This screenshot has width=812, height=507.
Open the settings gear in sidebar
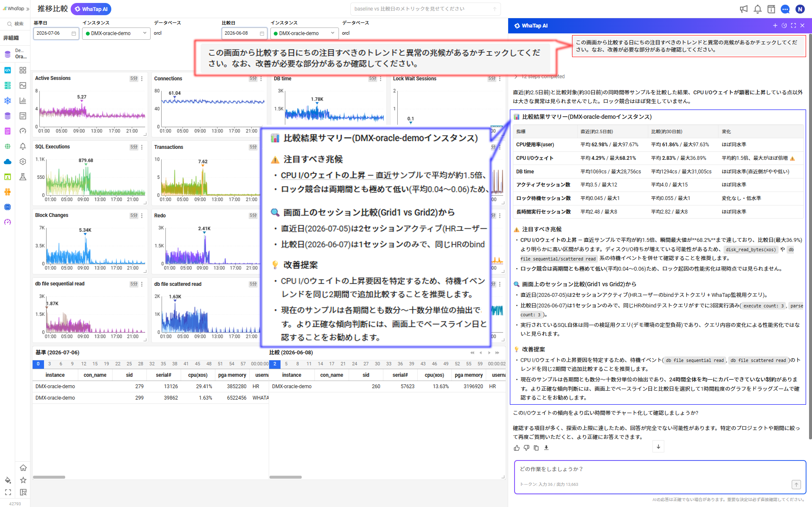point(23,162)
